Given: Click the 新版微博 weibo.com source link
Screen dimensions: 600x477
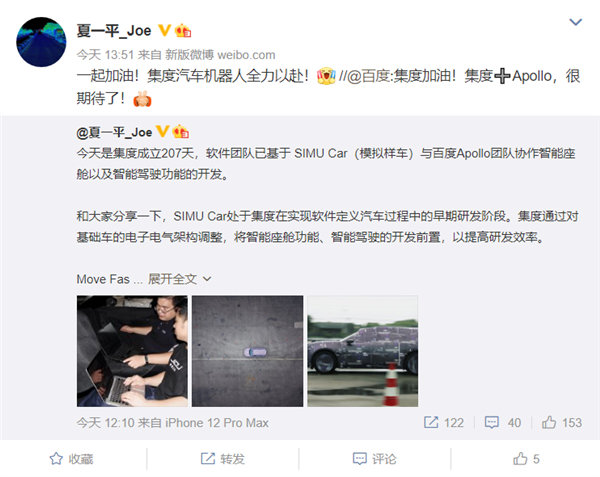Looking at the screenshot, I should coord(220,55).
